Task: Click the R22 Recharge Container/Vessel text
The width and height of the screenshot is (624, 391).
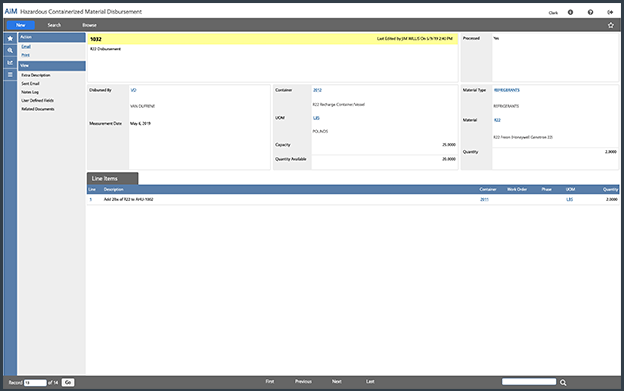Action: coord(339,105)
